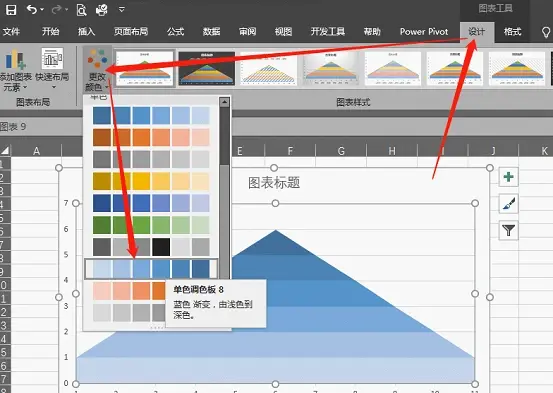The image size is (553, 393).
Task: Select the 设计 chart tools tab
Action: point(477,32)
